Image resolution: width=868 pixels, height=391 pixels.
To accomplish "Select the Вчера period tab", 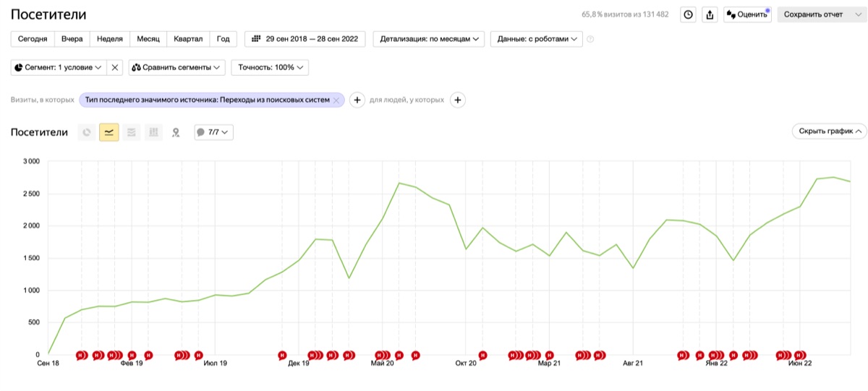I will (x=72, y=39).
